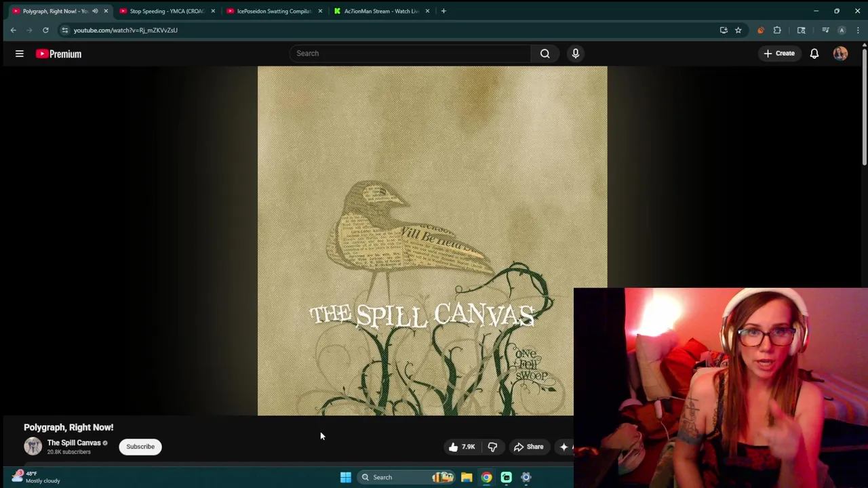868x488 pixels.
Task: View site information icon in address bar
Action: (x=64, y=30)
